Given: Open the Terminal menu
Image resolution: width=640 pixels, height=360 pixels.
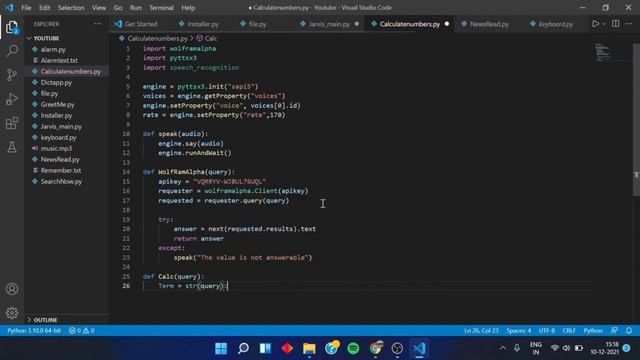Looking at the screenshot, I should click(161, 8).
